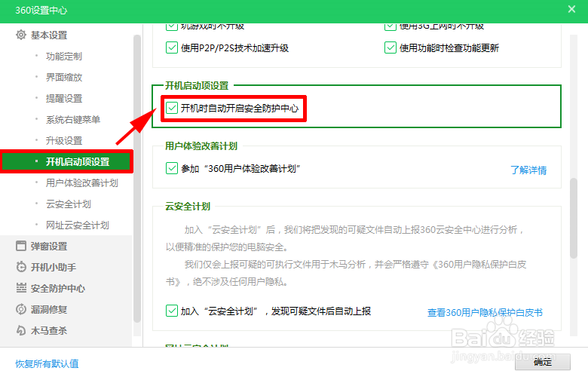Click 恢复所有默认值 link
This screenshot has width=588, height=377.
click(x=47, y=363)
